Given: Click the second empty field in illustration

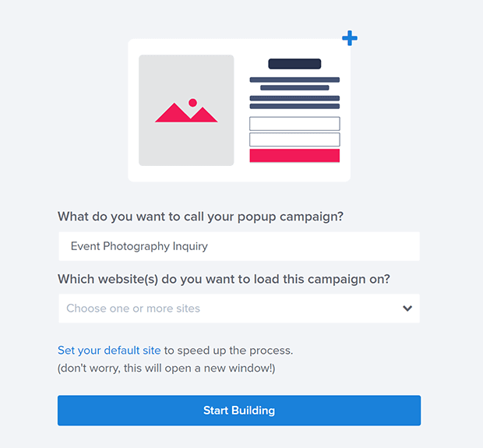Looking at the screenshot, I should click(294, 139).
